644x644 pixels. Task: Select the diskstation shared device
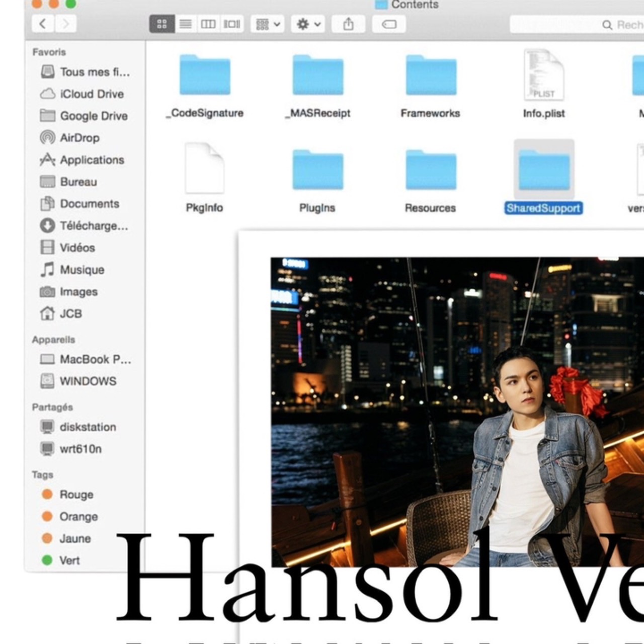[88, 427]
